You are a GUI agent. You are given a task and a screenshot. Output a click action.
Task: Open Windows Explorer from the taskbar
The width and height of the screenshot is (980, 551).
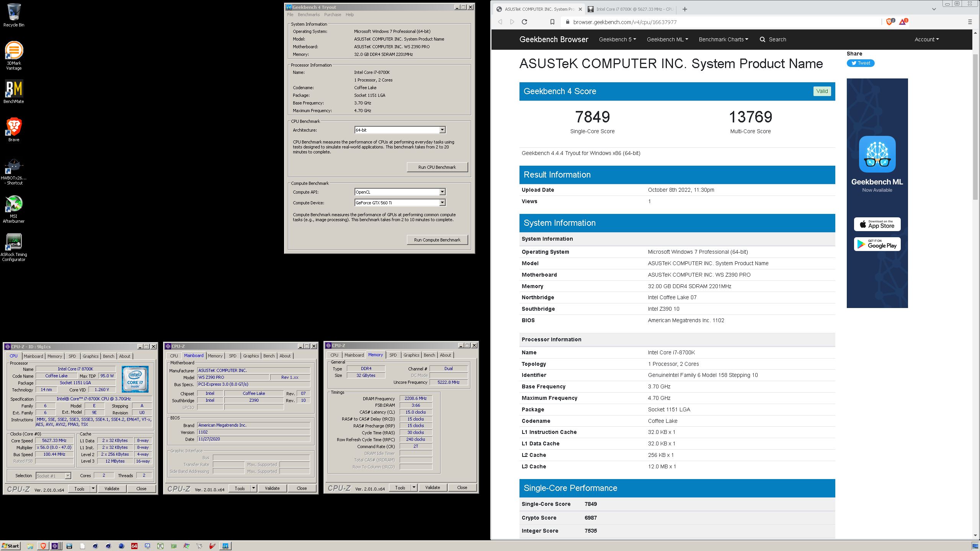(30, 546)
